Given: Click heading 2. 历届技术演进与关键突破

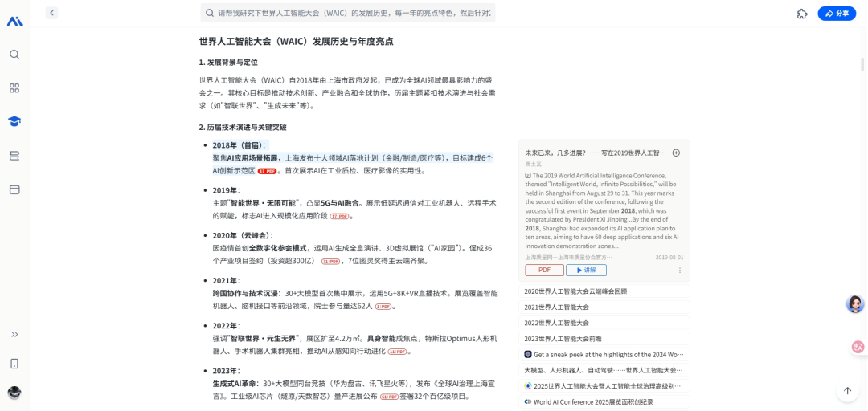Looking at the screenshot, I should [x=243, y=127].
